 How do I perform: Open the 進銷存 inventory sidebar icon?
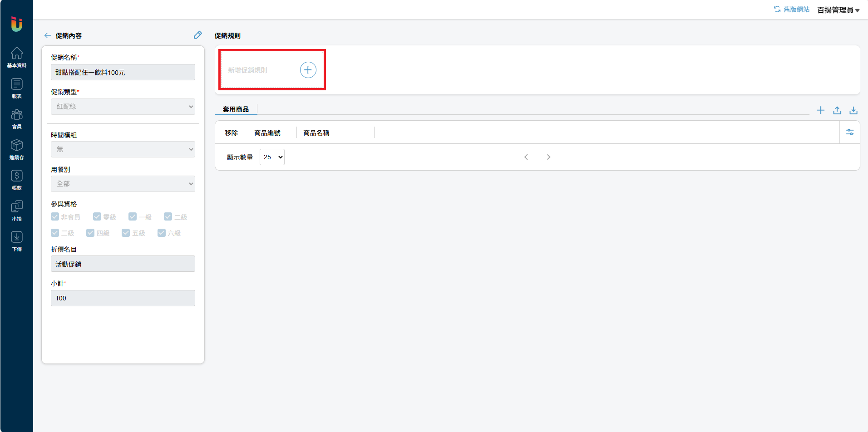(17, 149)
